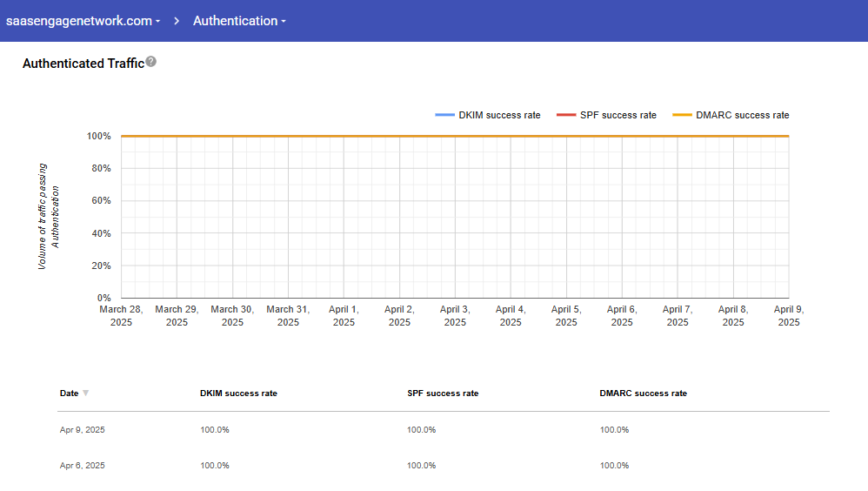Sort by SPF success rate column
Viewport: 868px width, 491px height.
tap(443, 393)
